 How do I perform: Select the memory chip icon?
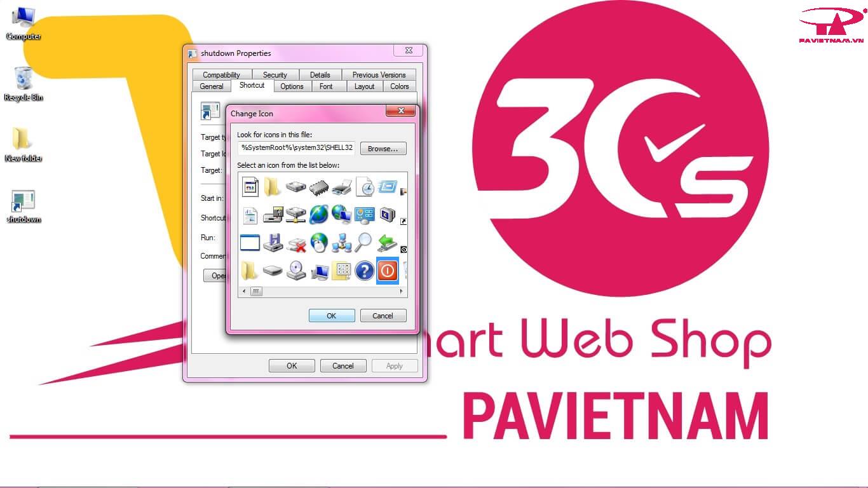[x=318, y=187]
